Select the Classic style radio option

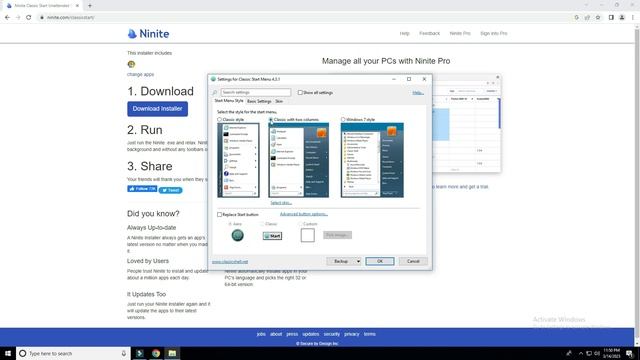pyautogui.click(x=220, y=120)
